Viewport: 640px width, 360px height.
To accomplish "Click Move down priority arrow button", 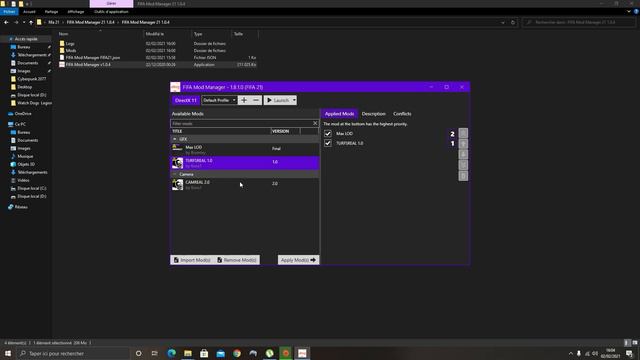I will pyautogui.click(x=463, y=154).
